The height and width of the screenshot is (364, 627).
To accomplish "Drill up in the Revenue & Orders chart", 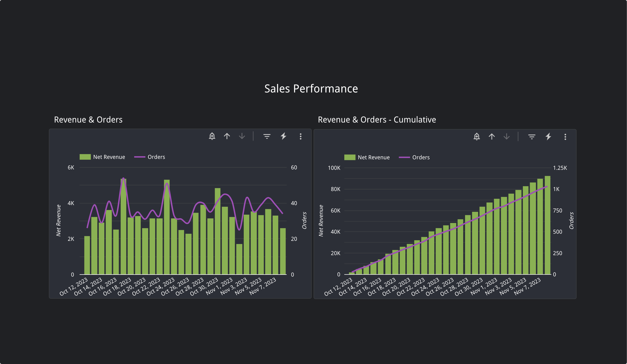I will tap(227, 136).
